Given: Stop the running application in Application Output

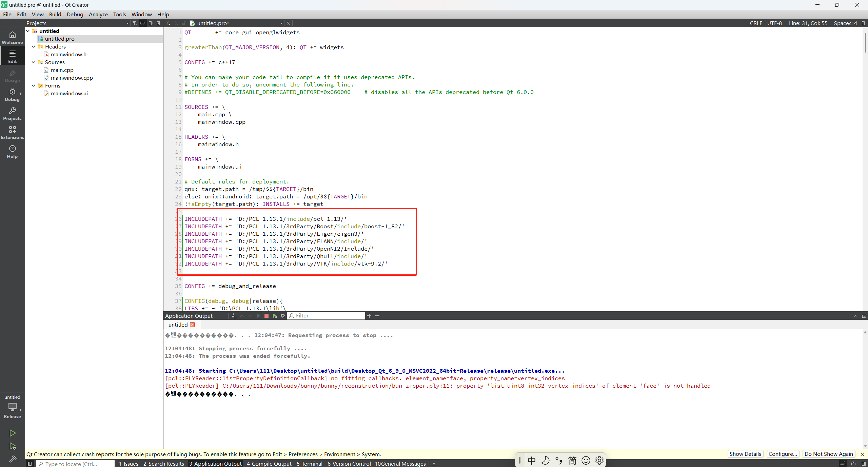Looking at the screenshot, I should 266,316.
